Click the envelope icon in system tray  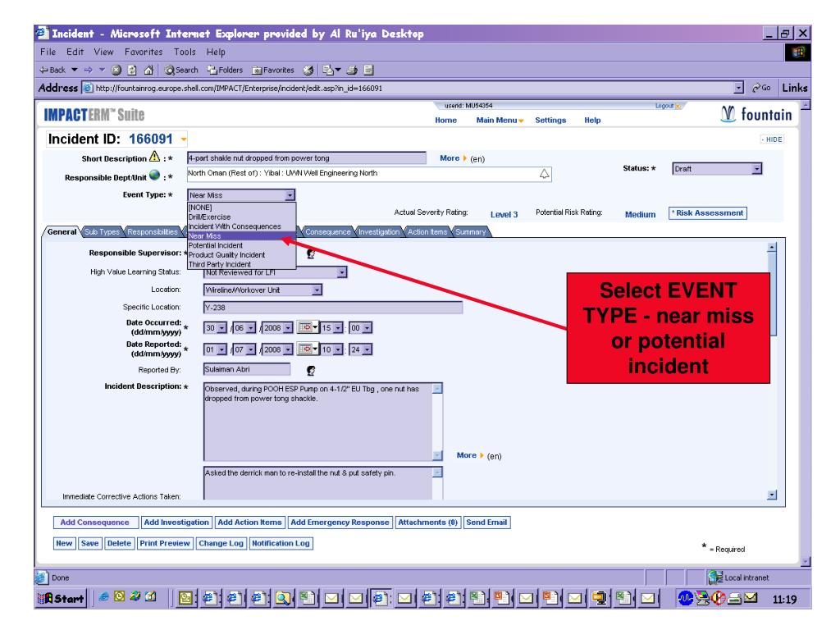point(751,597)
